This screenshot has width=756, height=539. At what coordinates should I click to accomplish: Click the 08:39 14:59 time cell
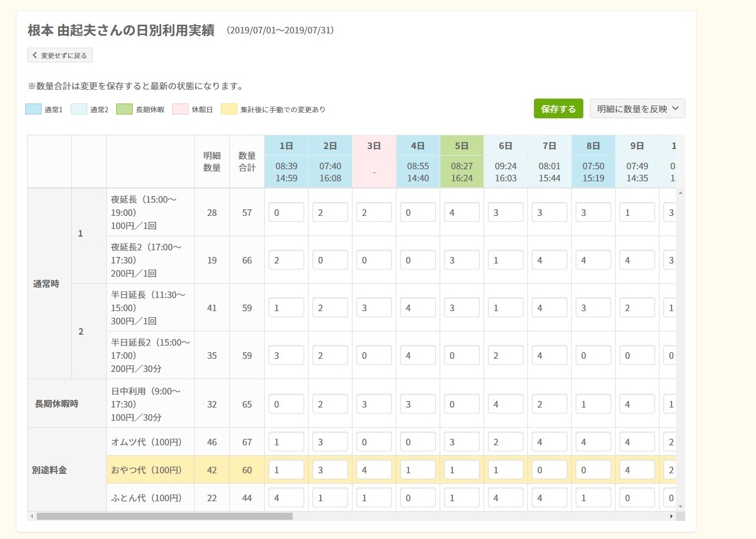286,172
